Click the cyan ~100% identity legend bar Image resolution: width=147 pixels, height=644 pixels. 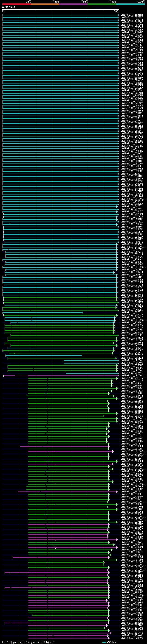point(130,4)
